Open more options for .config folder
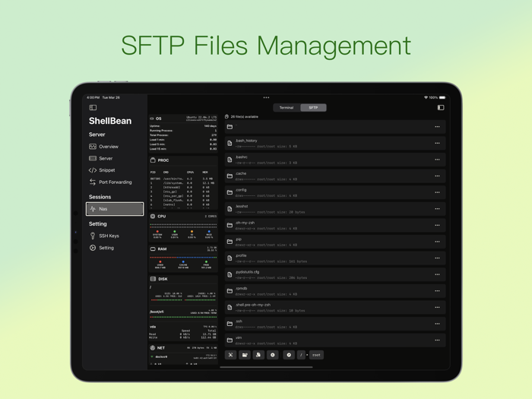The width and height of the screenshot is (532, 399). tap(437, 192)
